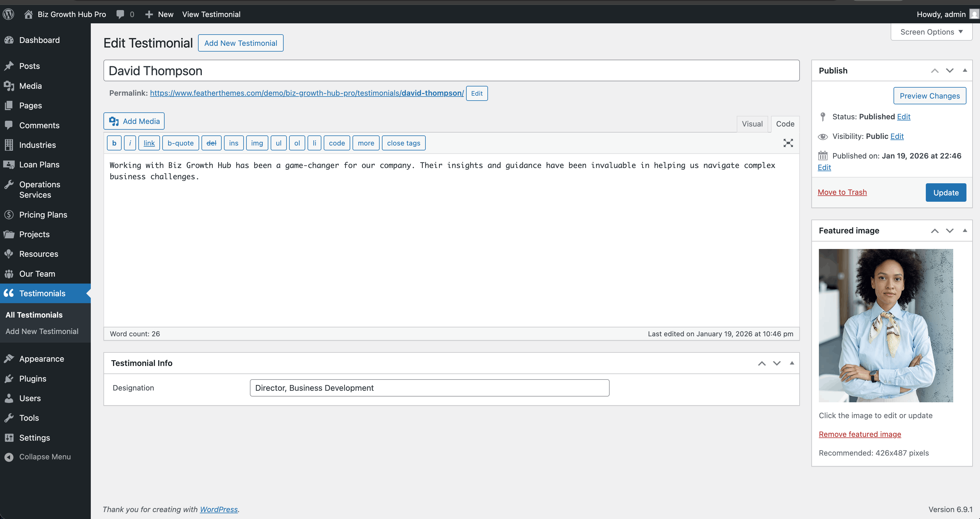Viewport: 980px width, 519px height.
Task: Expand the Screen Options dropdown
Action: click(x=931, y=32)
